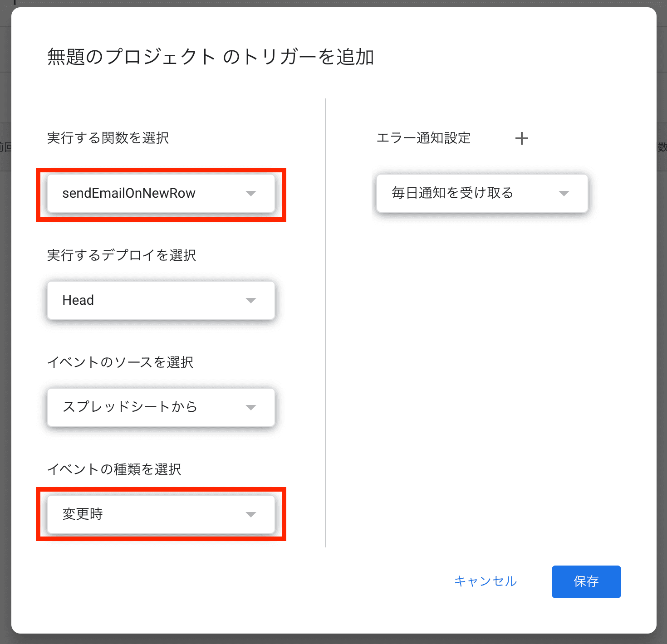667x644 pixels.
Task: Click the 実行するデプロイを選択 label
Action: (x=122, y=255)
